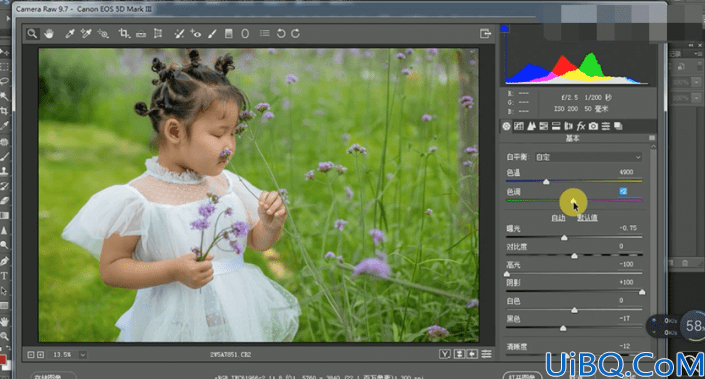This screenshot has height=379, width=705.
Task: Zoom out with the minus button
Action: (x=31, y=355)
